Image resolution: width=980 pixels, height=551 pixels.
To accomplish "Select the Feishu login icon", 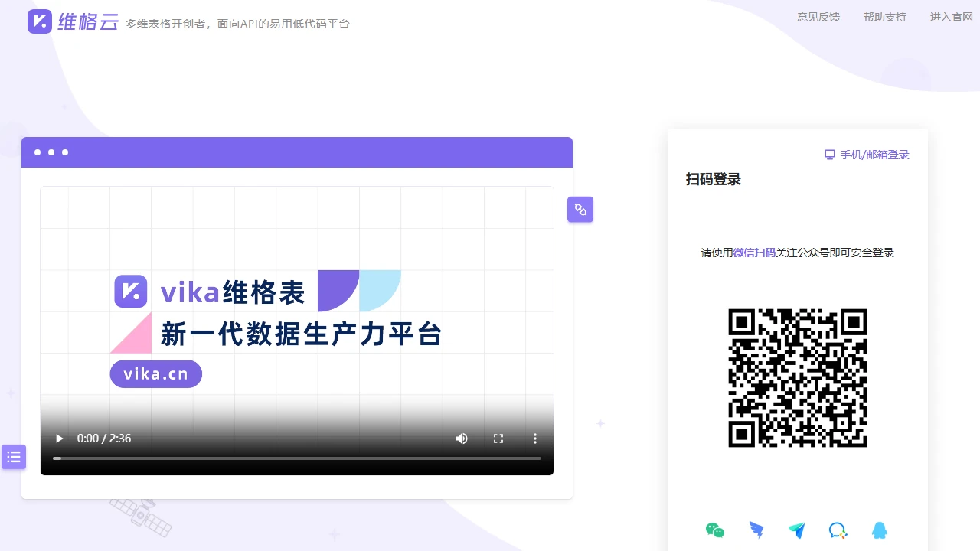I will pyautogui.click(x=797, y=530).
